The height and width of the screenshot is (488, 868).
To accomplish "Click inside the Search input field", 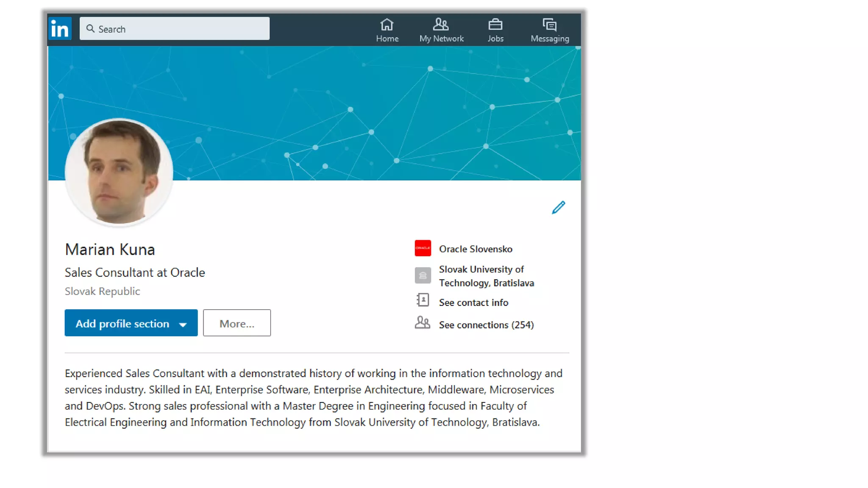I will coord(175,28).
